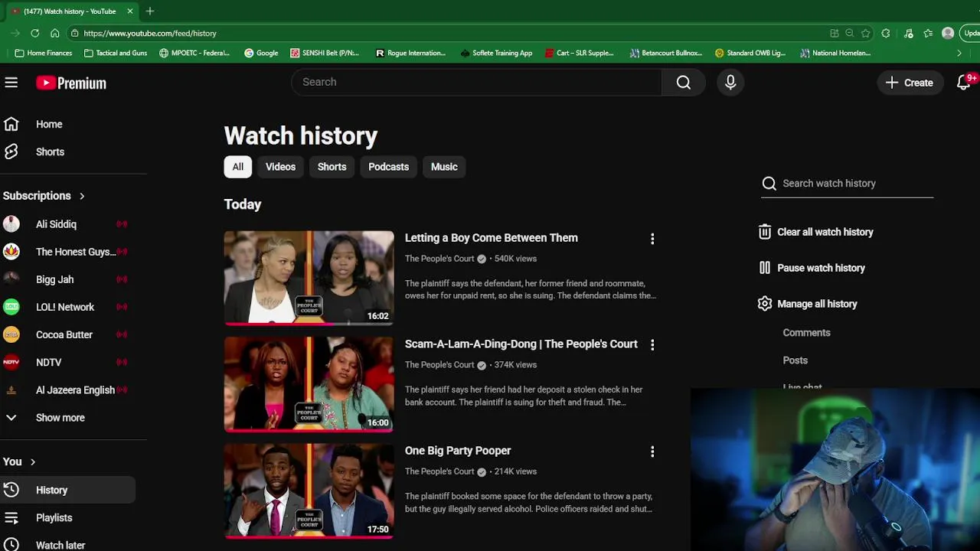The width and height of the screenshot is (980, 551).
Task: Click the browser home button
Action: 54,33
